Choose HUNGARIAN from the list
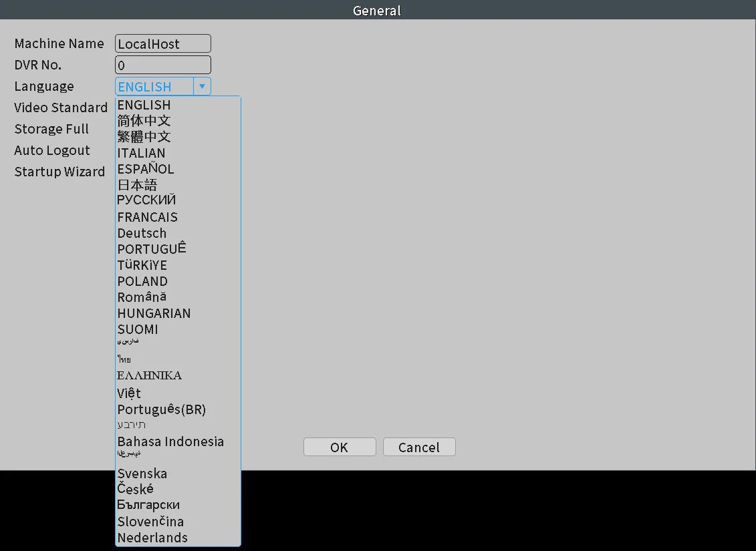This screenshot has height=551, width=756. click(x=178, y=313)
